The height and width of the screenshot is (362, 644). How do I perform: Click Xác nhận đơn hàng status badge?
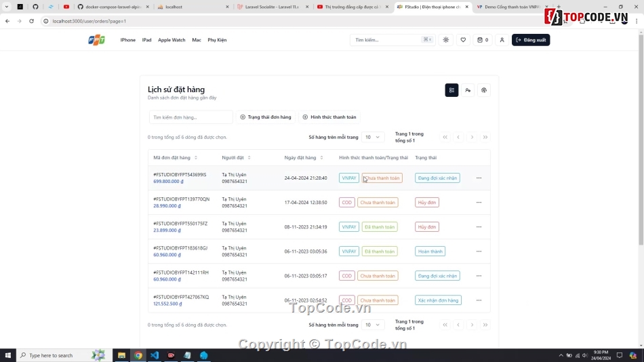[438, 300]
